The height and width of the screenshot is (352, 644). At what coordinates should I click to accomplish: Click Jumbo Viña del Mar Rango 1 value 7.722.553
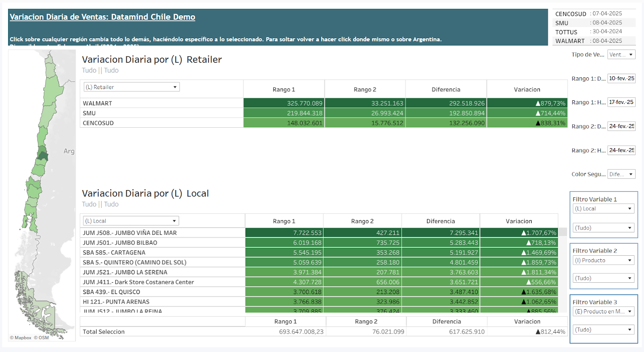pyautogui.click(x=284, y=233)
